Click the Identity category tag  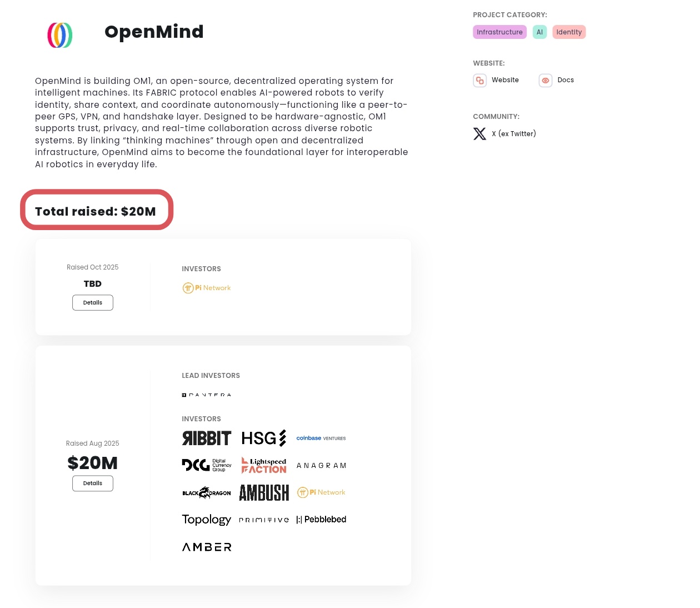pos(569,32)
